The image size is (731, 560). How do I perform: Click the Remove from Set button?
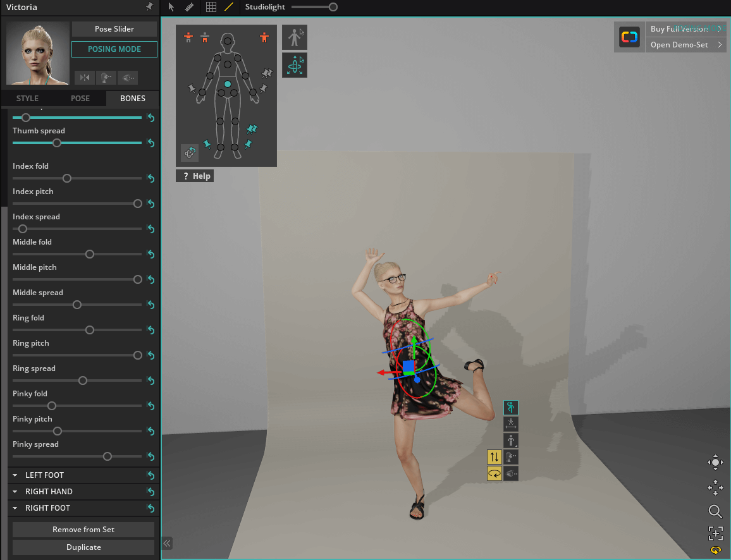83,530
